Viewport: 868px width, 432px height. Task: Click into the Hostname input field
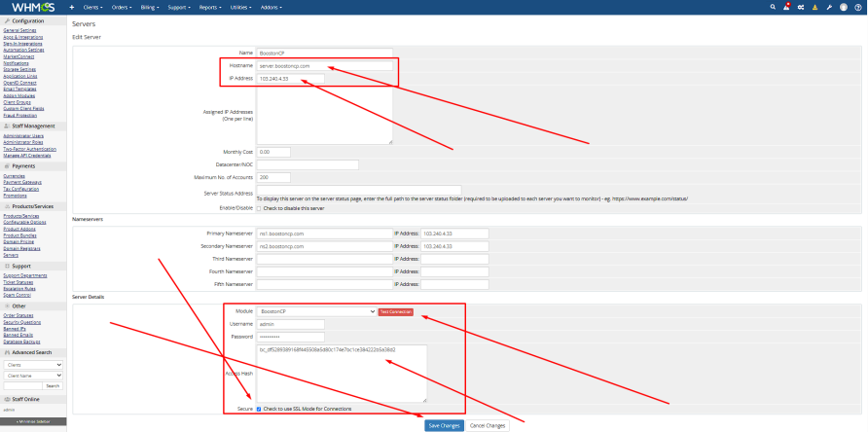click(x=324, y=66)
